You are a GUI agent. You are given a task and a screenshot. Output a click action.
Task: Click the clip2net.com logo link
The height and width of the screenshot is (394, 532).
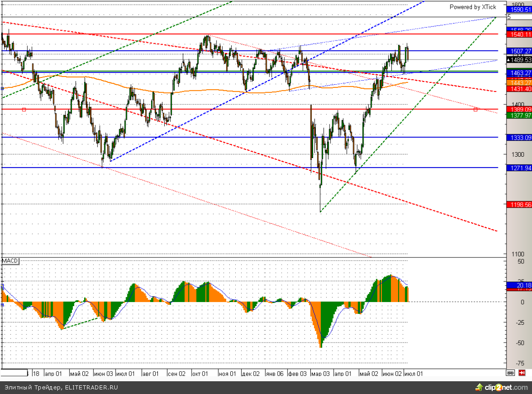(x=502, y=387)
